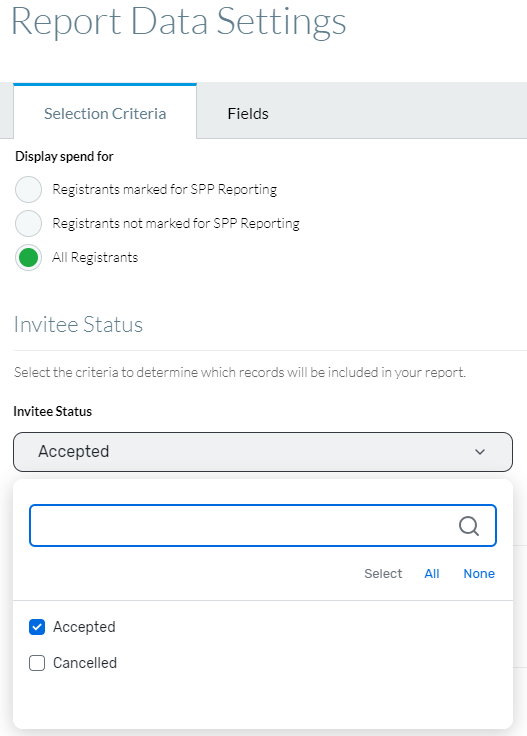Collapse the Invitee Status dropdown showing Accepted
Viewport: 527px width, 736px height.
coord(263,452)
